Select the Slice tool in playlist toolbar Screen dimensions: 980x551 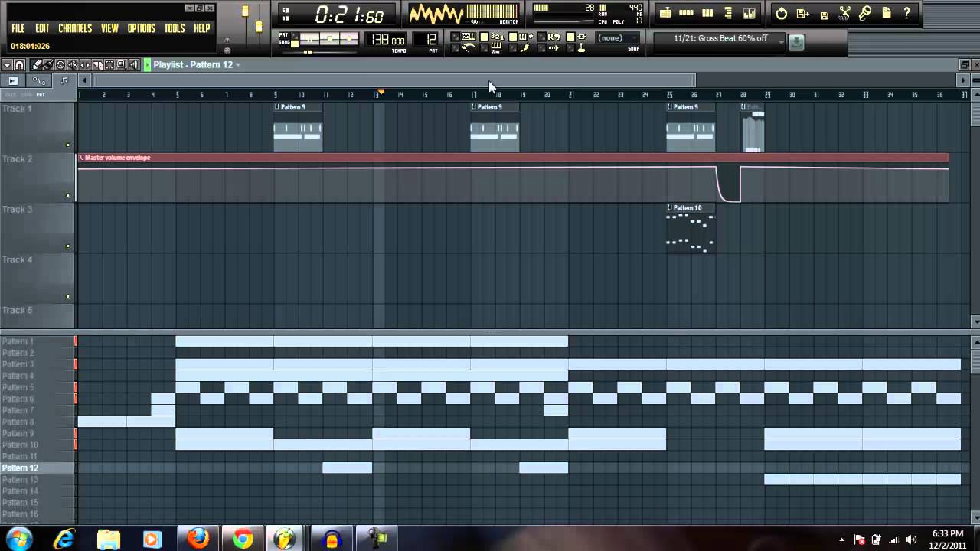click(97, 65)
